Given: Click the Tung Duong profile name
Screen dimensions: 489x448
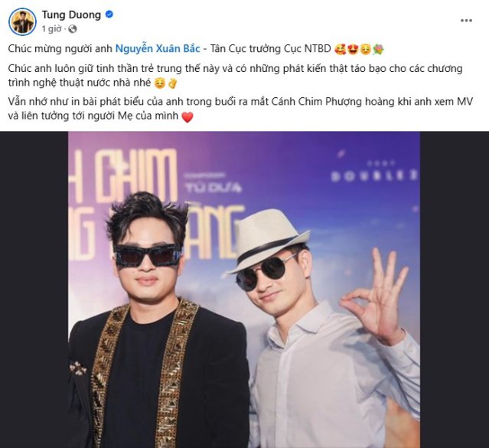Looking at the screenshot, I should (x=71, y=15).
